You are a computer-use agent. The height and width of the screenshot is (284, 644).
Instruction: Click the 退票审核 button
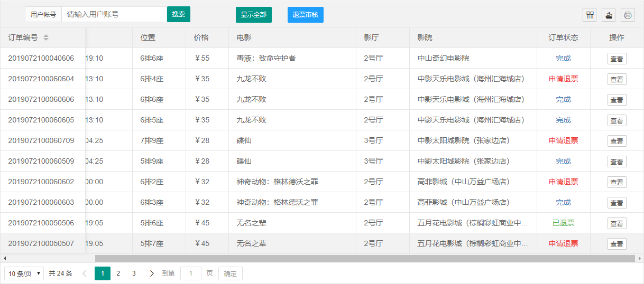point(306,15)
